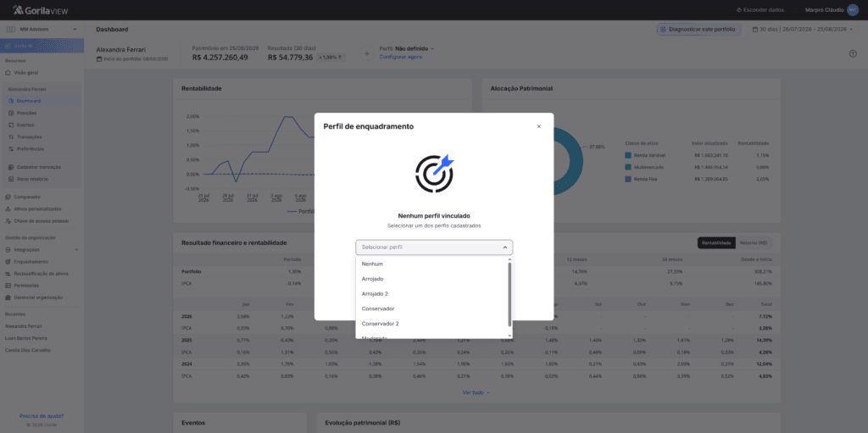Click the plus icon beside Perfil
868x433 pixels.
coord(366,53)
